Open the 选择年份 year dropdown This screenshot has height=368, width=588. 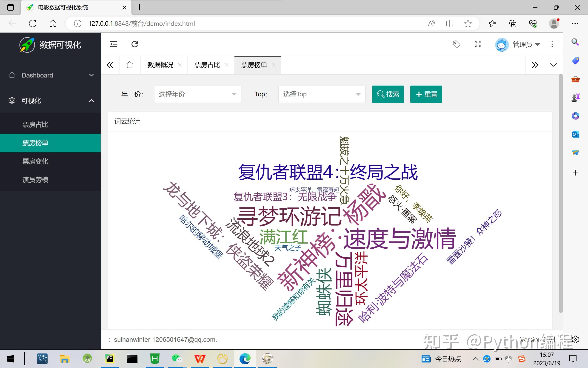197,94
